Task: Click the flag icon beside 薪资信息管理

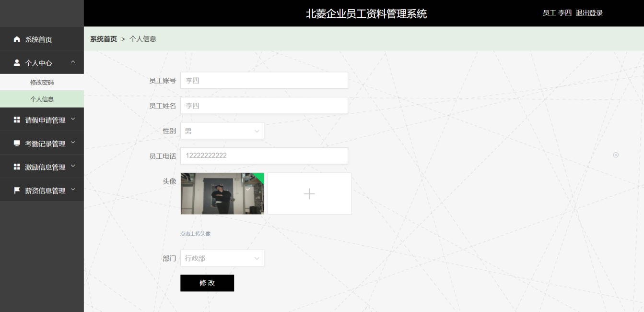Action: point(17,191)
